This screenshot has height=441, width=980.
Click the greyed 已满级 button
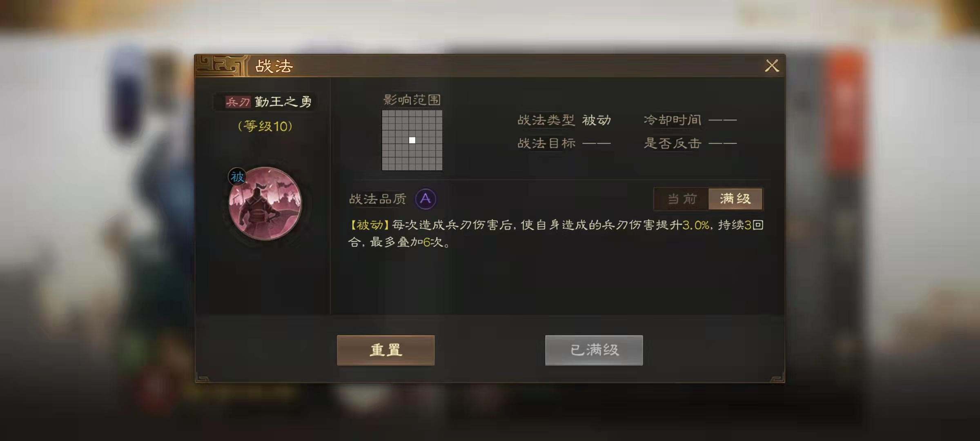pyautogui.click(x=594, y=350)
